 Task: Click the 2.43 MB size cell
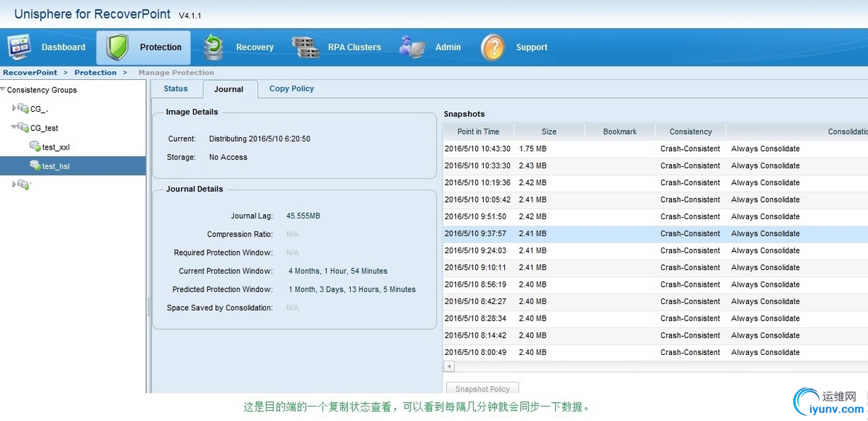pyautogui.click(x=532, y=165)
